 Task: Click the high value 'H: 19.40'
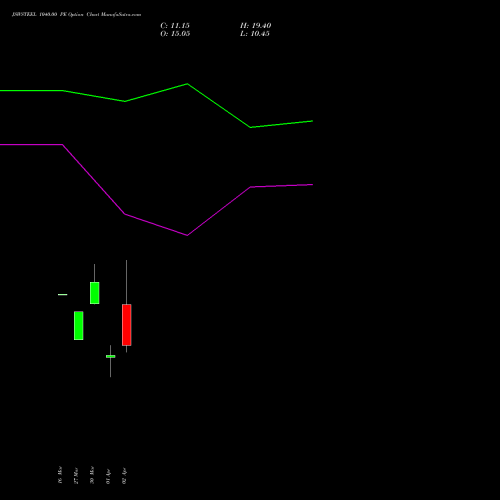tap(256, 26)
